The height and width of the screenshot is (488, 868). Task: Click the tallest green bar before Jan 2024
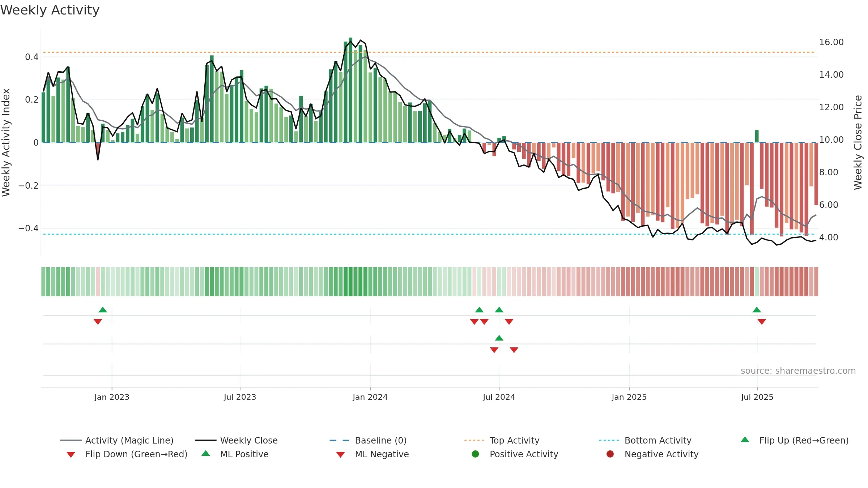(x=350, y=90)
